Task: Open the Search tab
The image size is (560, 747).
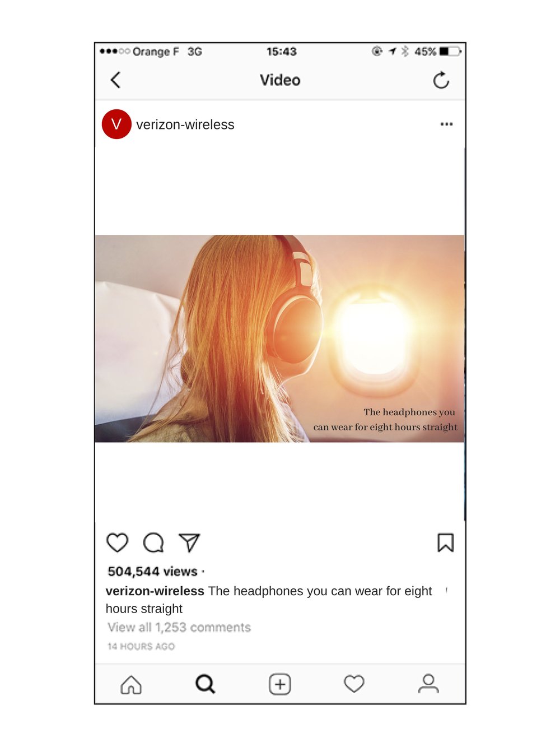Action: click(x=205, y=684)
